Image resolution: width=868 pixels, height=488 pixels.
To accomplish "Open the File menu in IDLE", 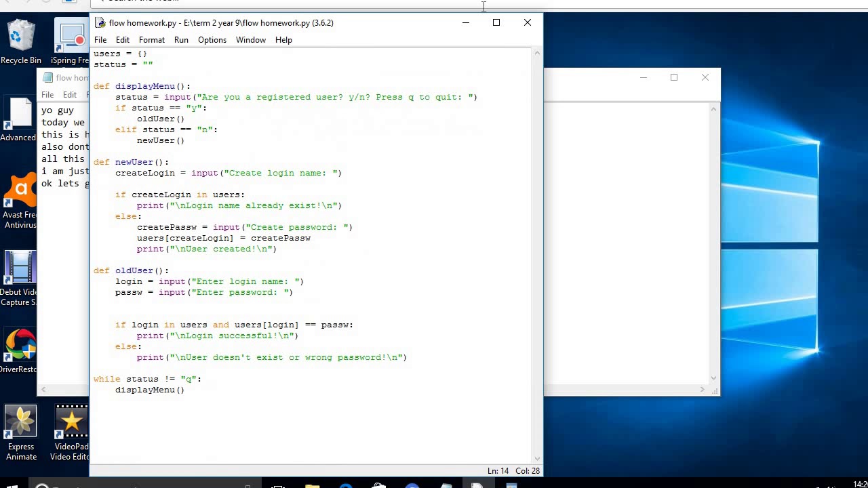I will coord(100,40).
